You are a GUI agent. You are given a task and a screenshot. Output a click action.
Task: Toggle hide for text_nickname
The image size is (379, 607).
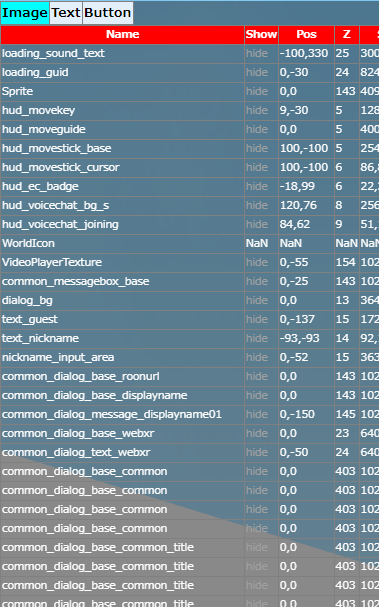(x=257, y=338)
